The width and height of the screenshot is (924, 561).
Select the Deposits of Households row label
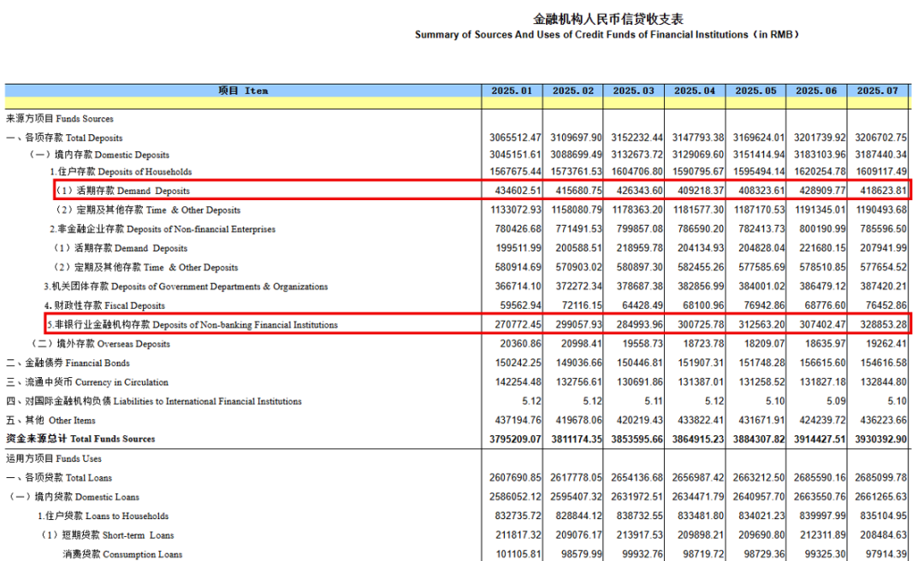[x=118, y=172]
